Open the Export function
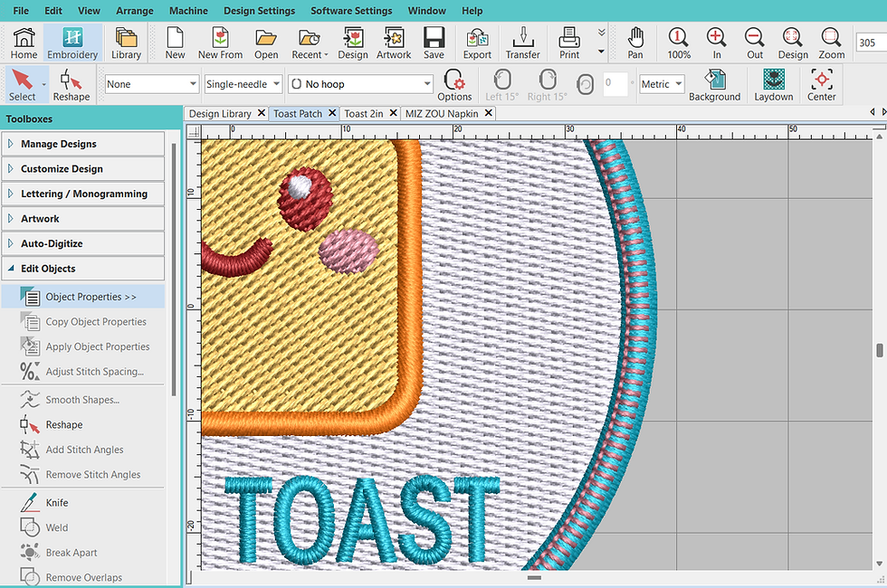The height and width of the screenshot is (588, 887). (476, 43)
